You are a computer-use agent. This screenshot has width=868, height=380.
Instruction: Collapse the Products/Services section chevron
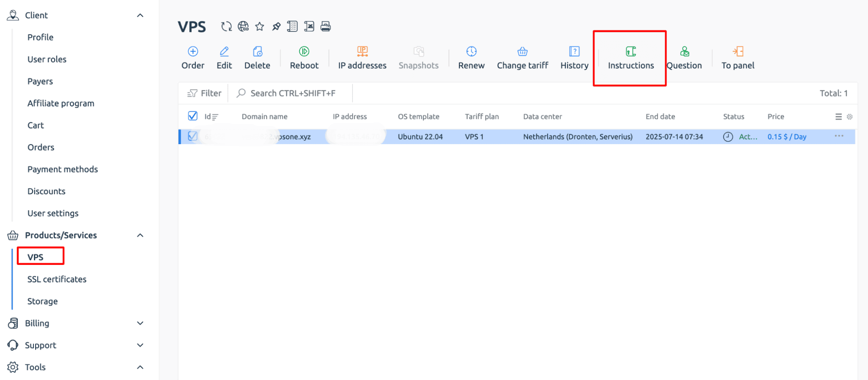(140, 235)
